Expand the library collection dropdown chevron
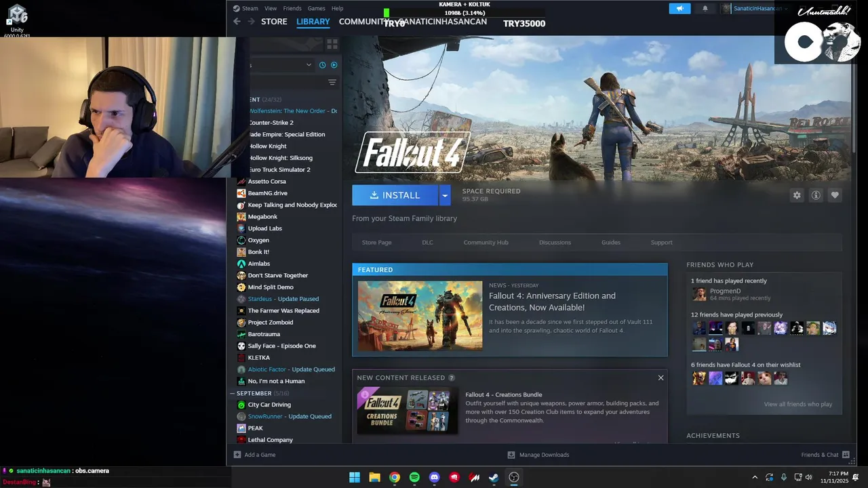 (x=309, y=65)
